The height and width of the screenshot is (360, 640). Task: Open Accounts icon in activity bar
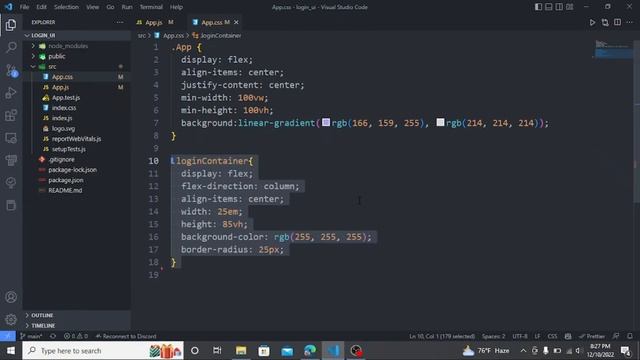(11, 297)
